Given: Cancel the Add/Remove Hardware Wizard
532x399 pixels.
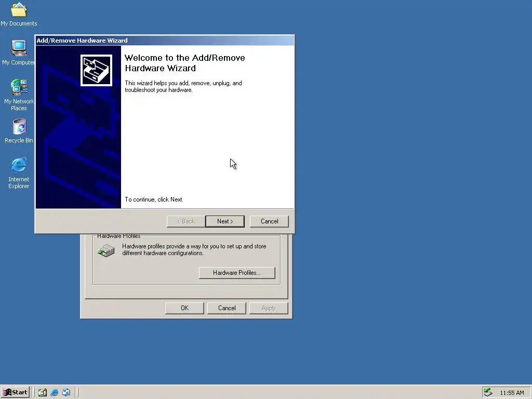Looking at the screenshot, I should [270, 221].
